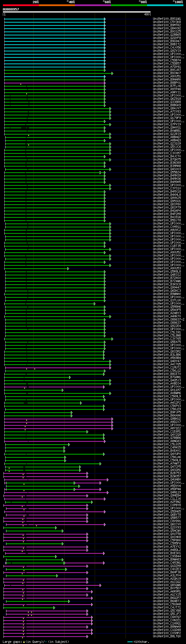Image resolution: width=186 pixels, height=644 pixels.
Task: Select the UniRef100_B0ESK1 label
Action: click(167, 553)
